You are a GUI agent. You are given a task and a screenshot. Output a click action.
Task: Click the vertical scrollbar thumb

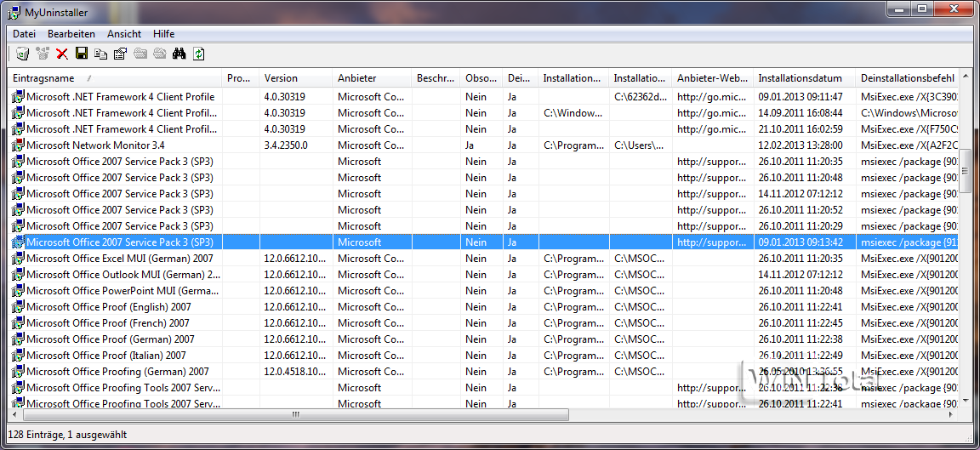click(966, 171)
